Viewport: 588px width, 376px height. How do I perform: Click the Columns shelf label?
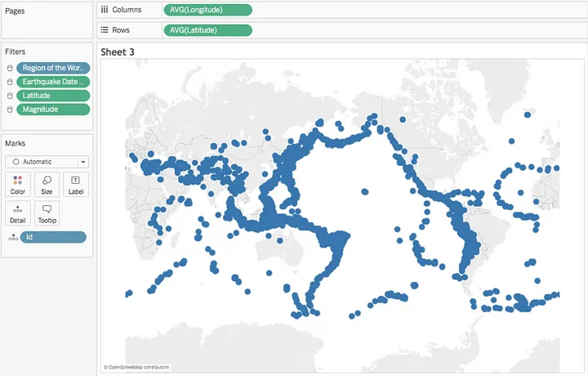[127, 10]
